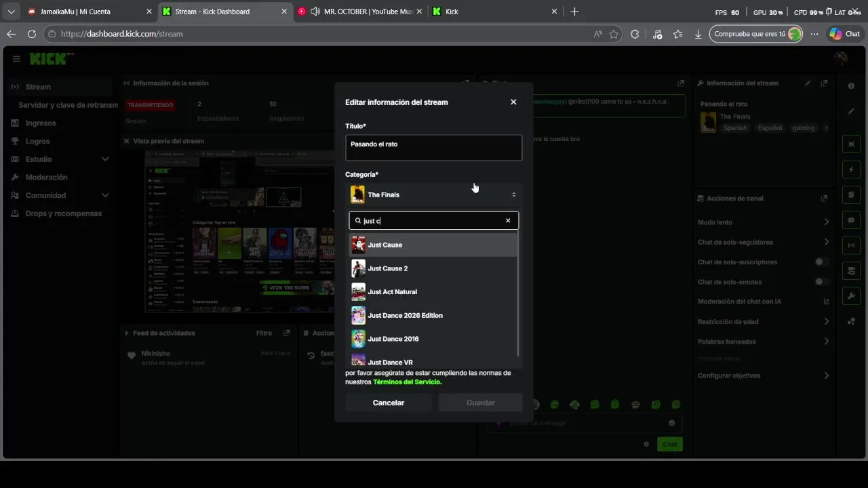The height and width of the screenshot is (488, 868).
Task: Open Moderación del chat con IA link icon
Action: coord(826,302)
